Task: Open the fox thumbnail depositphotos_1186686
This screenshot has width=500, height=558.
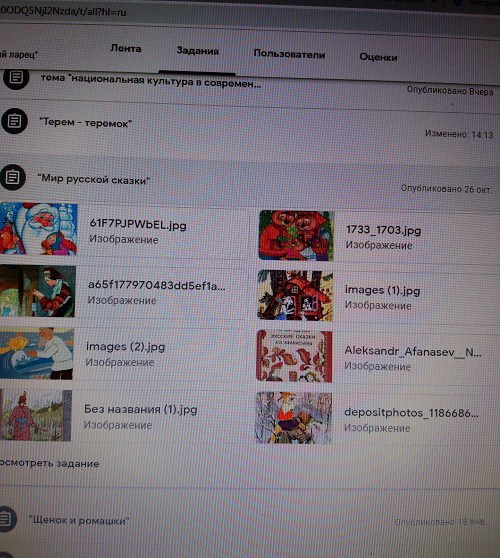Action: (293, 418)
